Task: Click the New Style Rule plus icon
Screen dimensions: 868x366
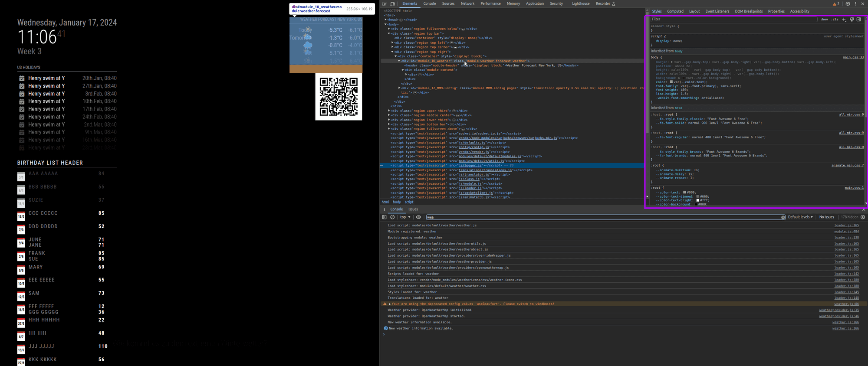Action: tap(844, 19)
